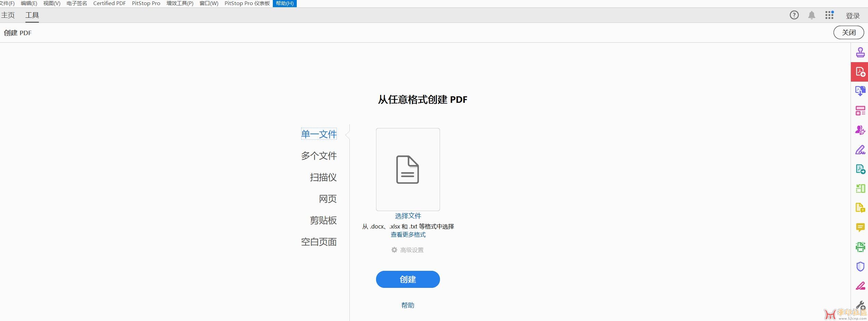
Task: Select the 网页 source option
Action: tap(327, 198)
